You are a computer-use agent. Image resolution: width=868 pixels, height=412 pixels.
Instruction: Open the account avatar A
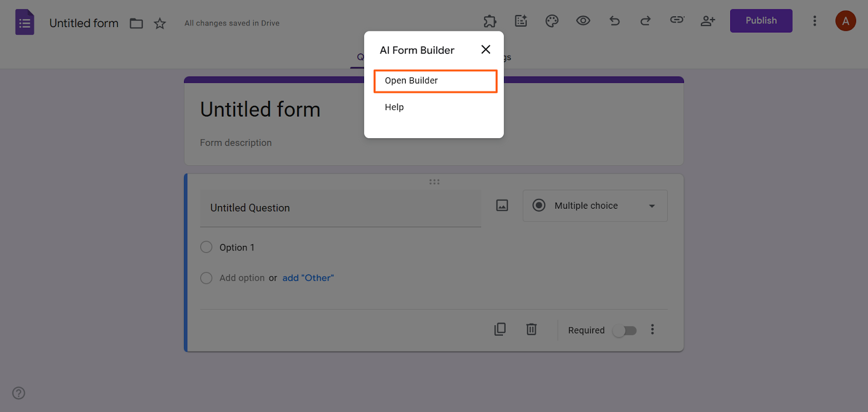click(x=845, y=21)
